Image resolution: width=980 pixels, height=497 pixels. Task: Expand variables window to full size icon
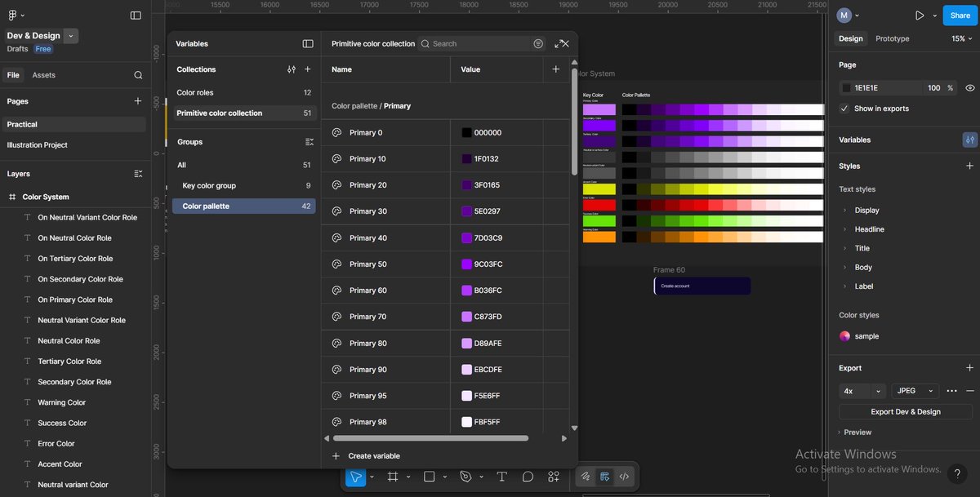click(558, 44)
